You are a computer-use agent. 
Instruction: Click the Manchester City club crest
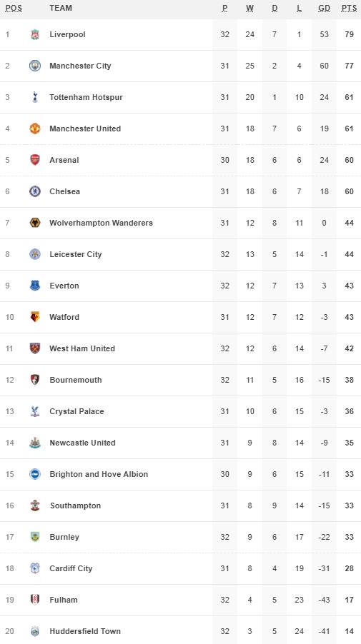pos(35,66)
